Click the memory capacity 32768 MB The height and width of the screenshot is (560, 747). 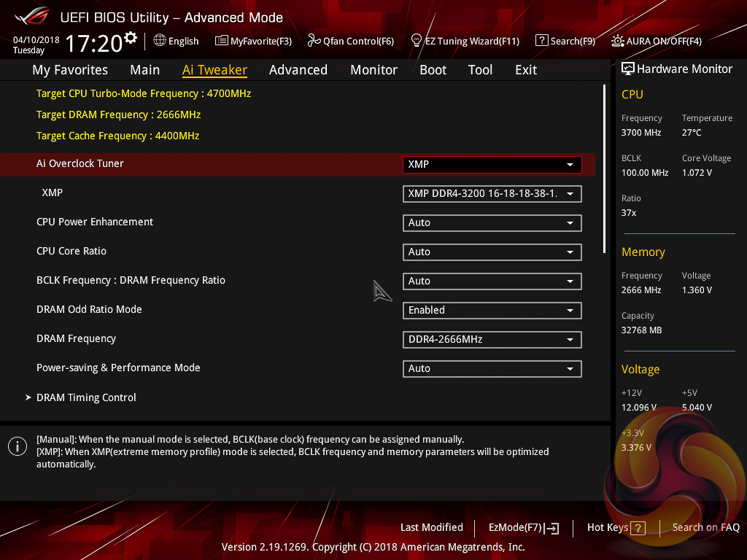[x=642, y=330]
